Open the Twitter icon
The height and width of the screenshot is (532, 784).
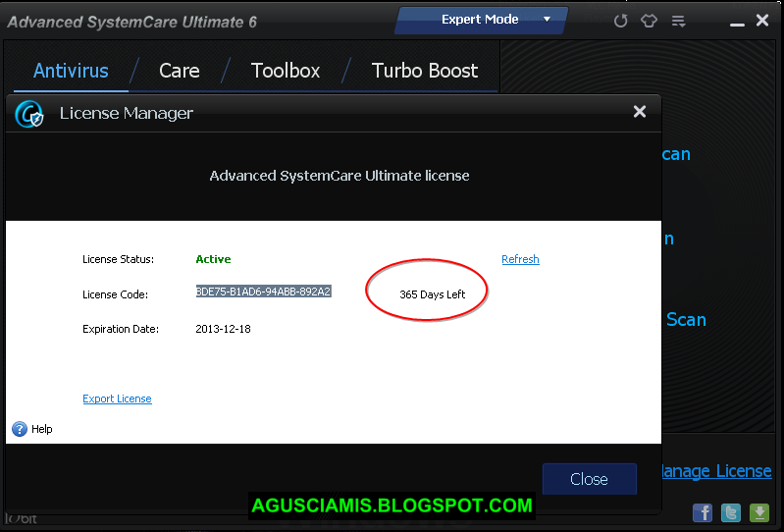point(730,512)
